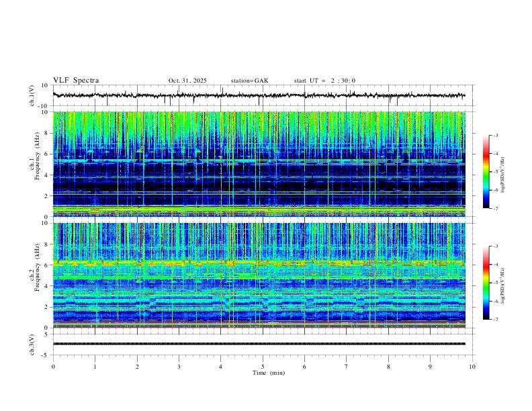Click the "8" label on the time axis
Viewport: 532px width, 411px height.
388,367
